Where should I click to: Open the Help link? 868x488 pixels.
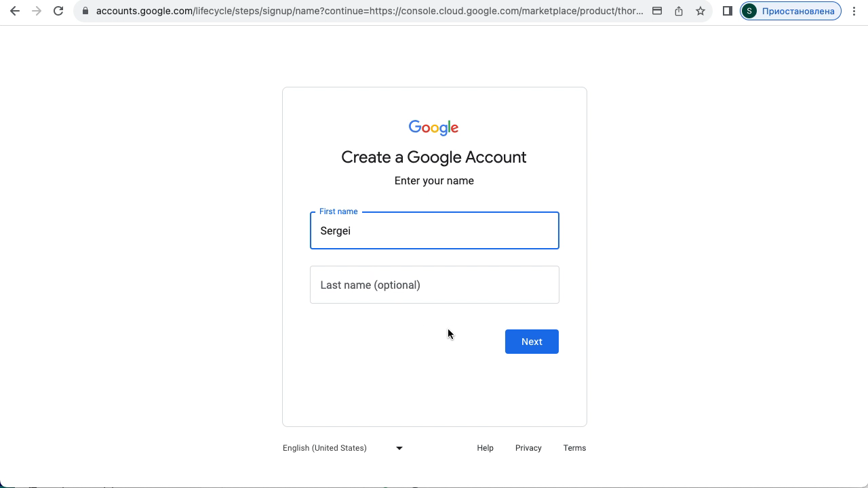pyautogui.click(x=485, y=448)
